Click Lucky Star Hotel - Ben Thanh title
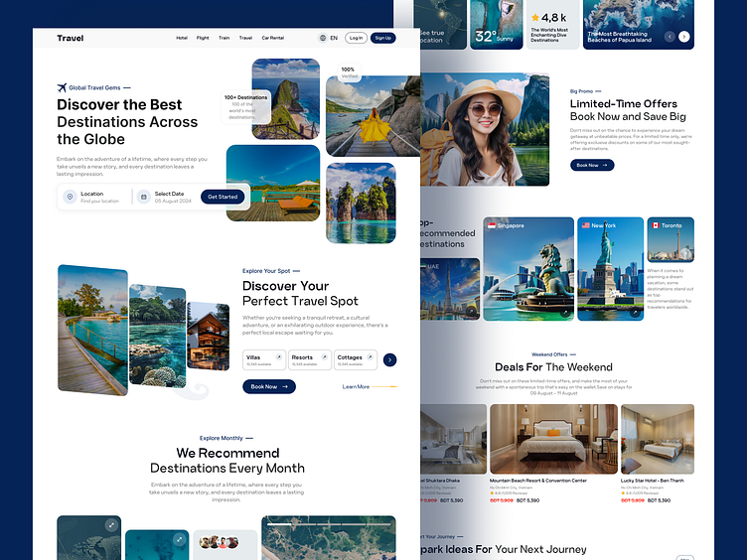This screenshot has width=747, height=560. [x=653, y=481]
